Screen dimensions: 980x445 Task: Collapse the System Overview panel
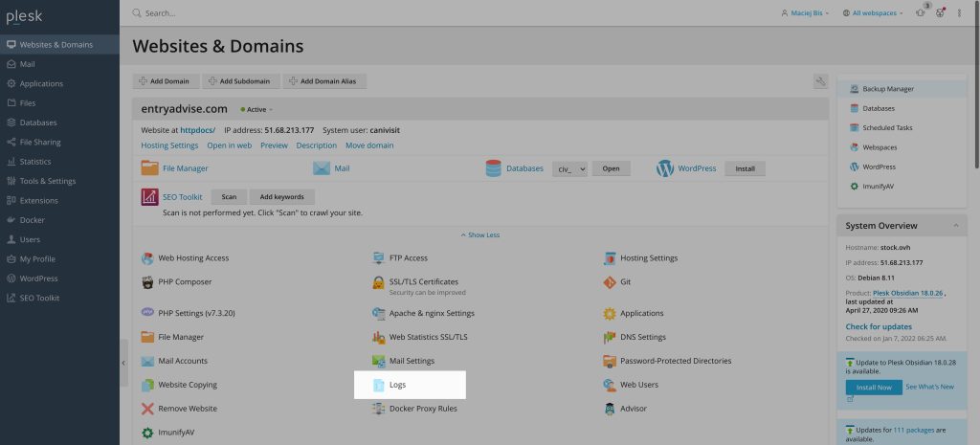click(955, 226)
